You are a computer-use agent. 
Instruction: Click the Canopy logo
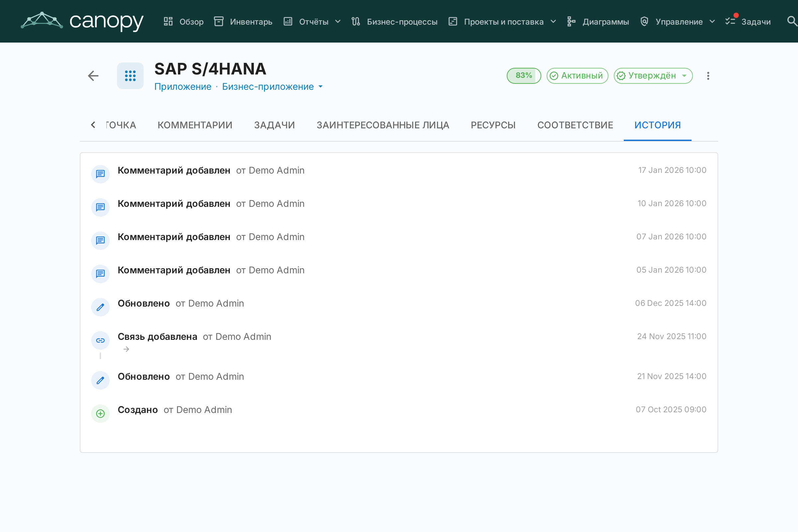click(x=82, y=21)
